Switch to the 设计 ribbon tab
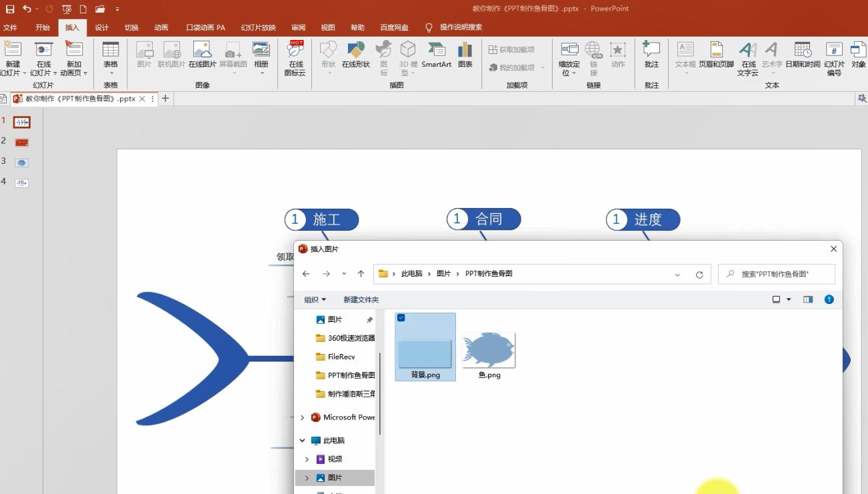Screen dimensions: 868x494 pyautogui.click(x=101, y=27)
